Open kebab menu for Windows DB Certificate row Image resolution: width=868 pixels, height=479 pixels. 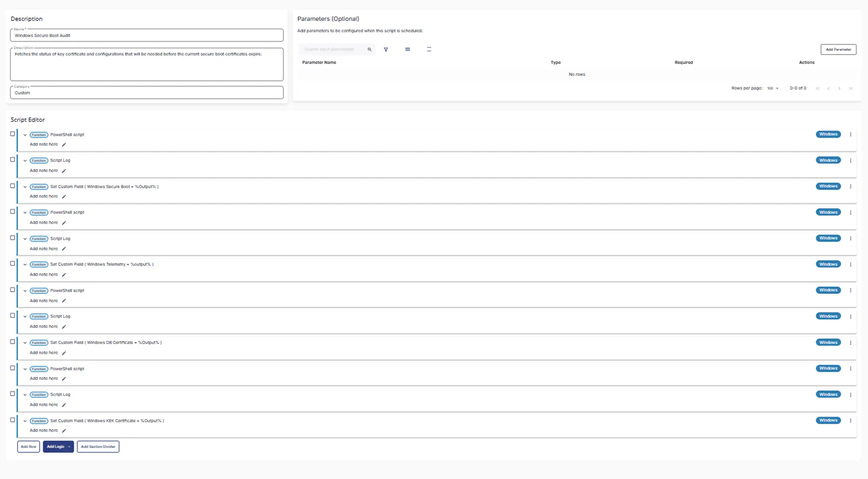[x=850, y=343]
